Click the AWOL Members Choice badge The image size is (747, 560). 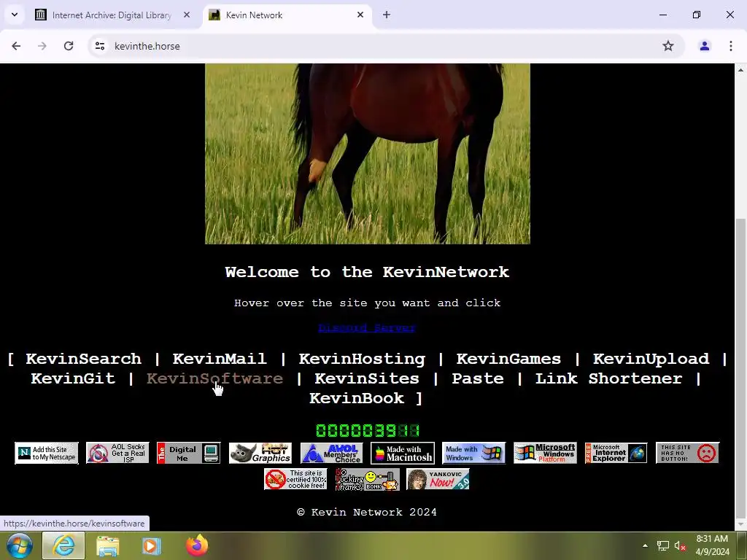coord(332,453)
